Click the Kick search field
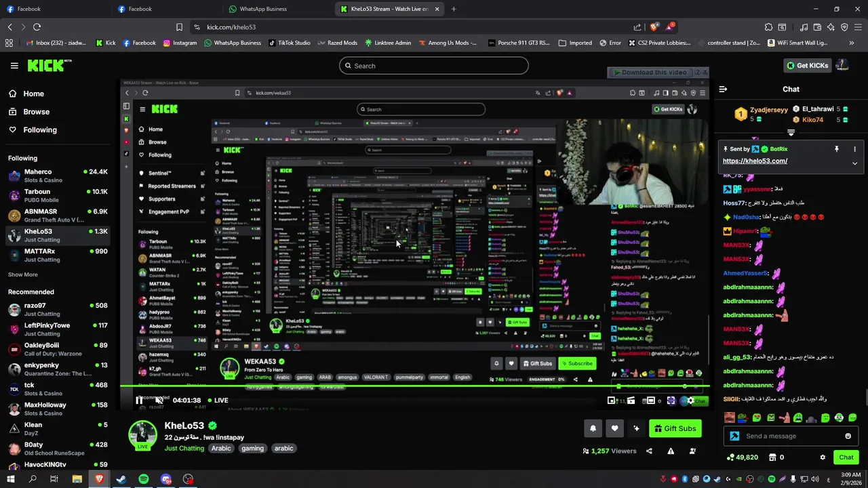 point(434,66)
